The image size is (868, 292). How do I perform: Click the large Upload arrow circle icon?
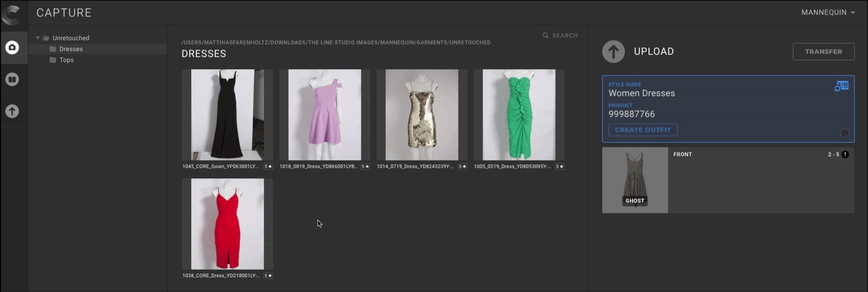(614, 51)
